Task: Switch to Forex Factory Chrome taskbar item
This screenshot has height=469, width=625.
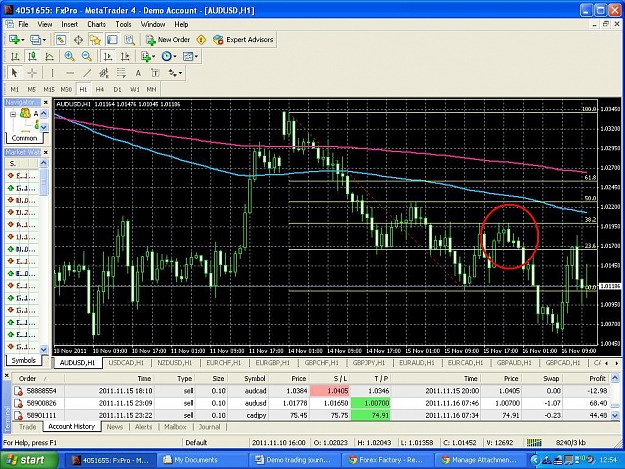Action: point(387,460)
